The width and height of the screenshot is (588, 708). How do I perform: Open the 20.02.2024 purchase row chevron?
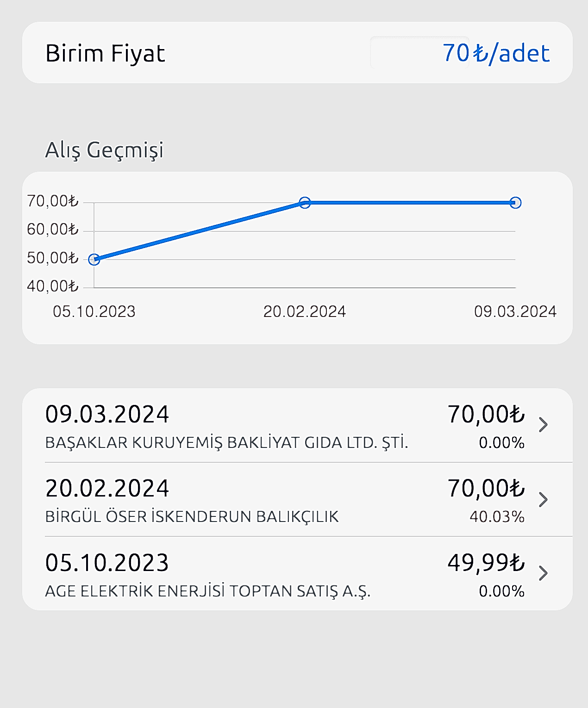(543, 500)
